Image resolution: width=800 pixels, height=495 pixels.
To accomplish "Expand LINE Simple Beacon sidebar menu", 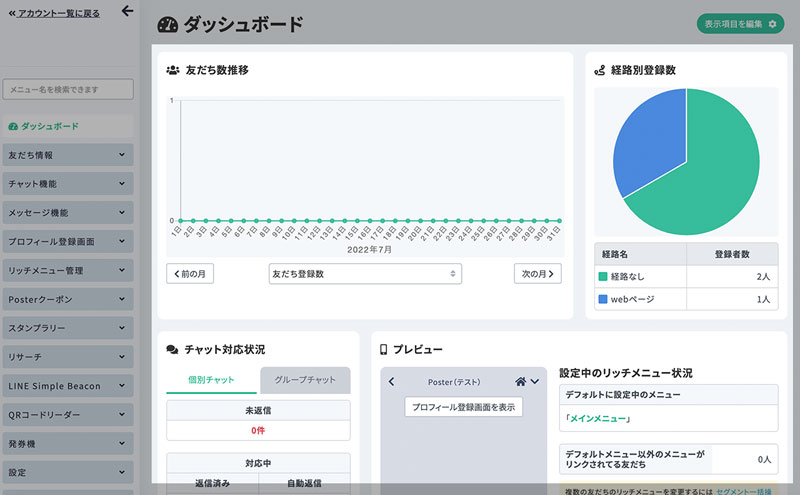I will click(68, 386).
